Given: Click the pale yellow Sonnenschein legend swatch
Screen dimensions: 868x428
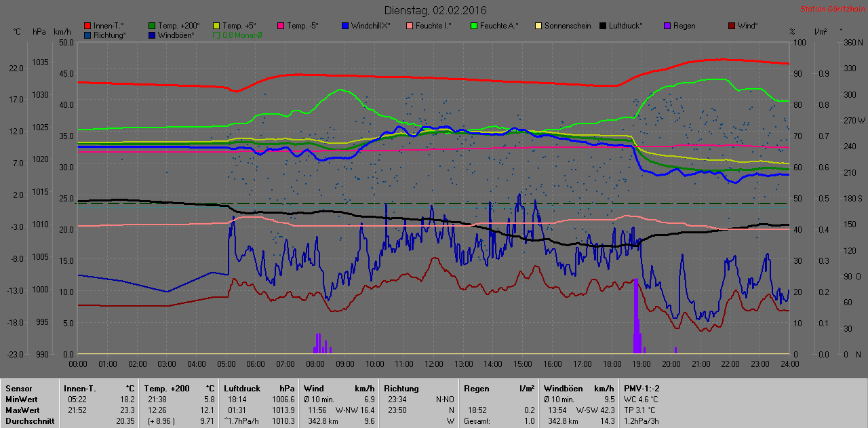Looking at the screenshot, I should (538, 26).
